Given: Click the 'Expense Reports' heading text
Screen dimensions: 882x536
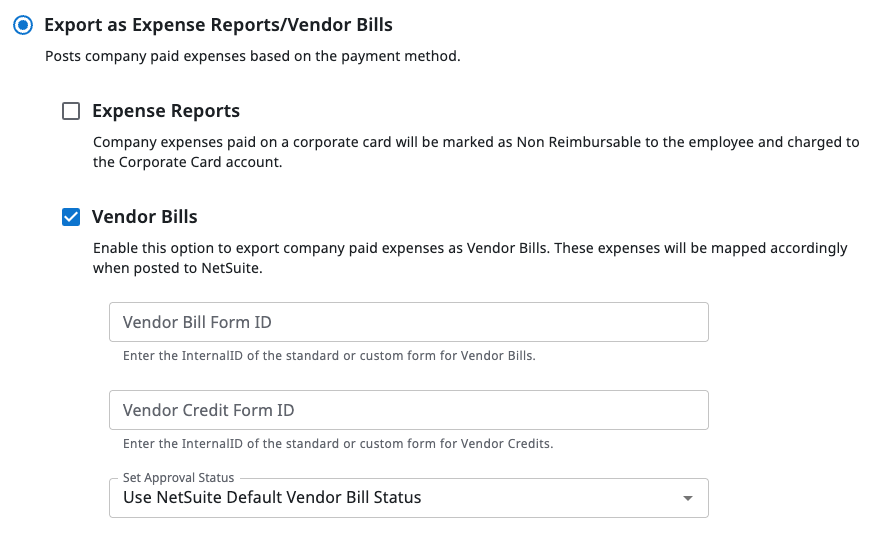Looking at the screenshot, I should pos(166,111).
